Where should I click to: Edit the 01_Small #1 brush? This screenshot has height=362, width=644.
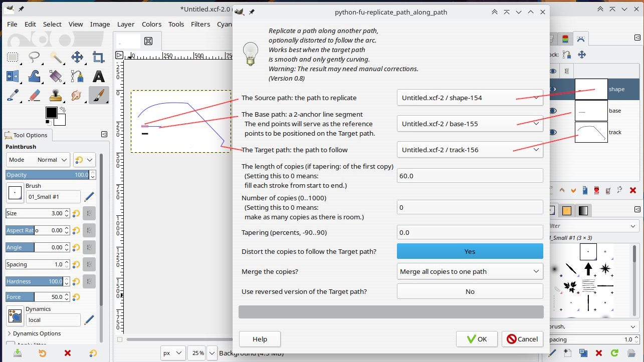click(89, 197)
